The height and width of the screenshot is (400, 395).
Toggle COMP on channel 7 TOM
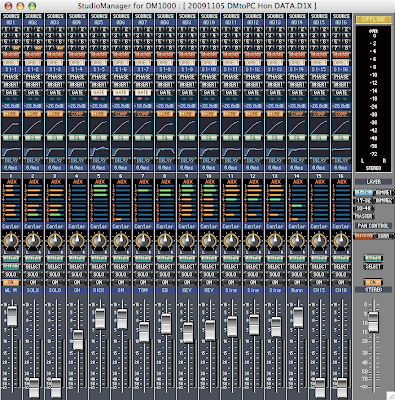[x=143, y=114]
